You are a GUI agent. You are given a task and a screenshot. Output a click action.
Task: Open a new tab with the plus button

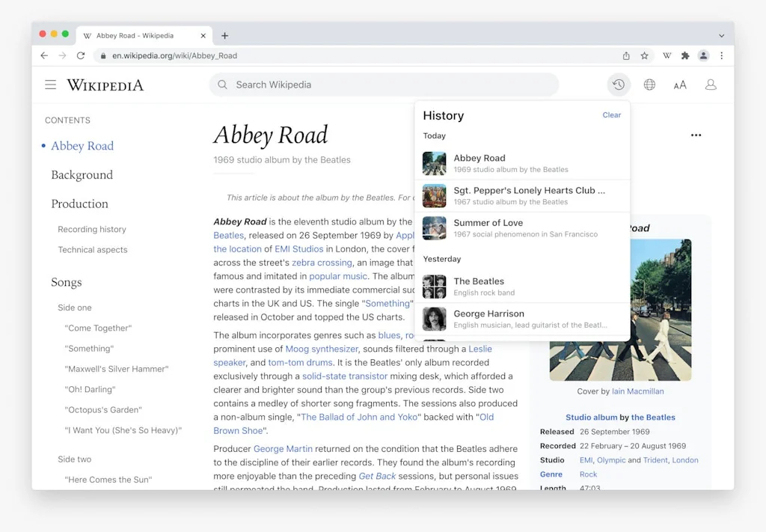(225, 35)
